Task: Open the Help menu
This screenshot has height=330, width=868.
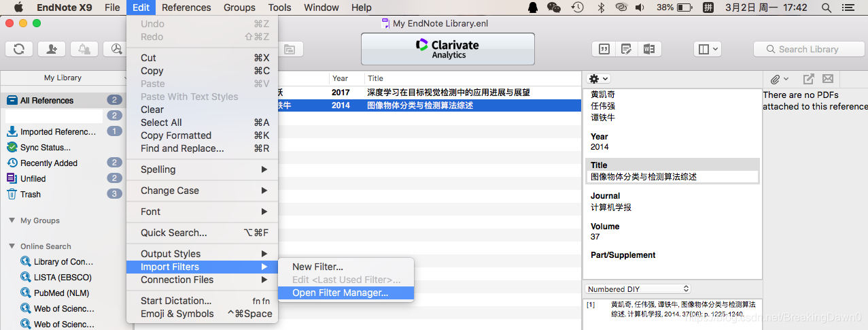Action: click(x=362, y=7)
